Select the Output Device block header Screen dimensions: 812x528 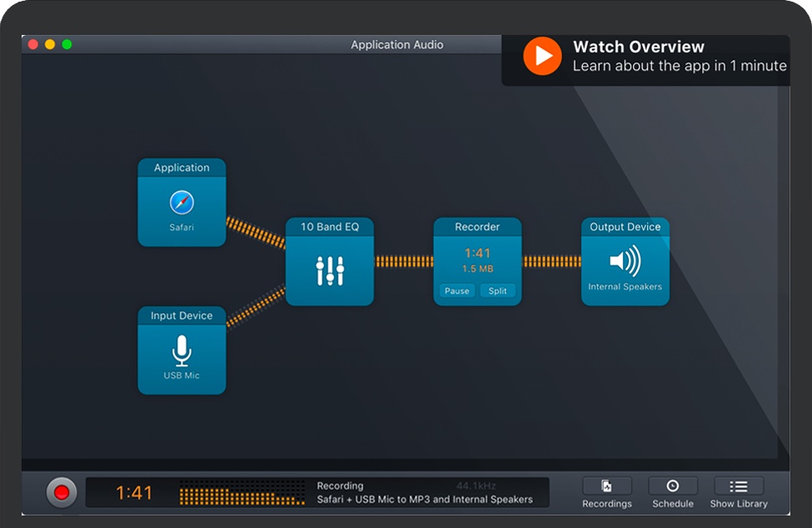point(625,227)
